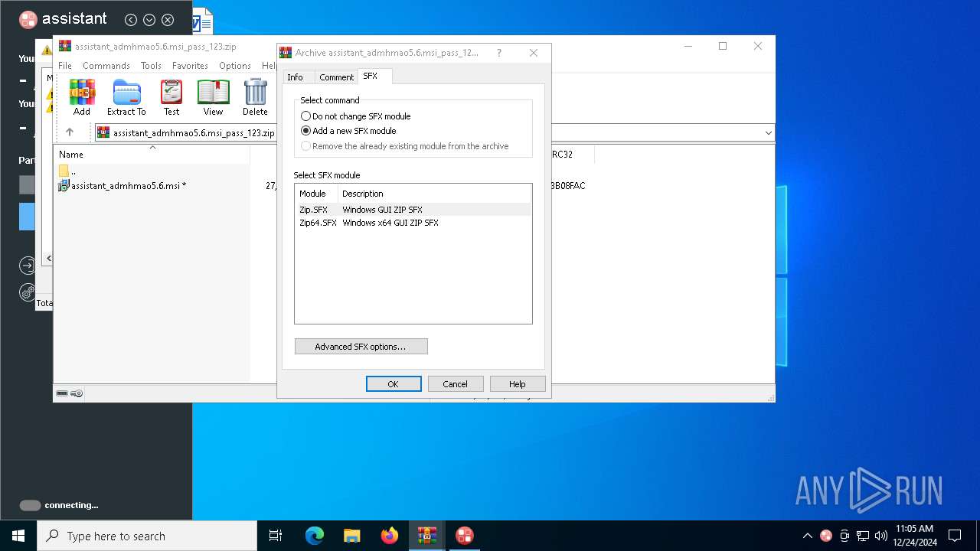This screenshot has width=980, height=551.
Task: Go up one folder level arrow
Action: [x=70, y=132]
